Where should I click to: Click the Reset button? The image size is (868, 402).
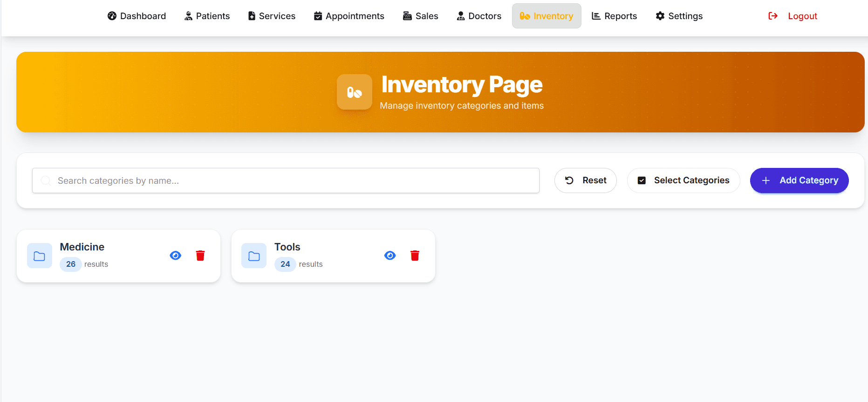[x=586, y=180]
